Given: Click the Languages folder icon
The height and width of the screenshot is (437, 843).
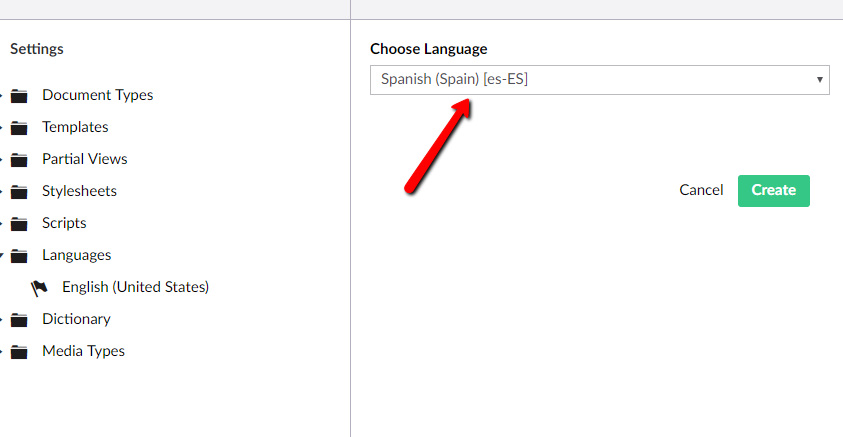Looking at the screenshot, I should (19, 256).
